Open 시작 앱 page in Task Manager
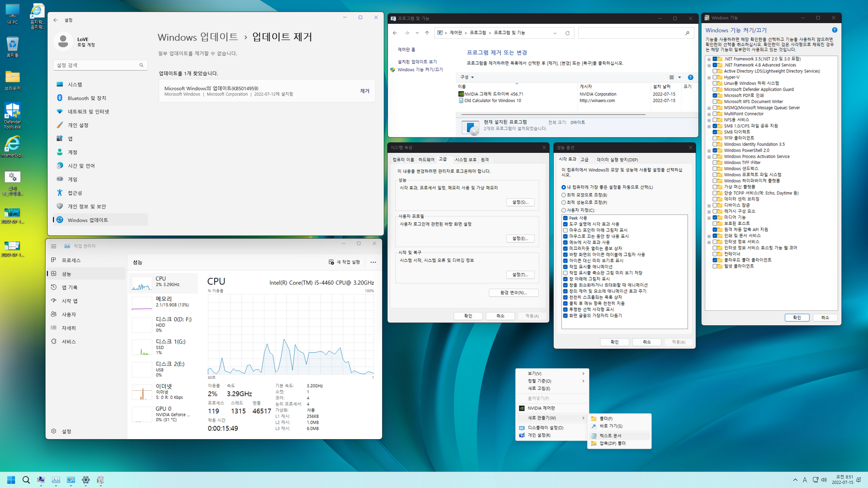Screen dimensions: 868x488 87,301
